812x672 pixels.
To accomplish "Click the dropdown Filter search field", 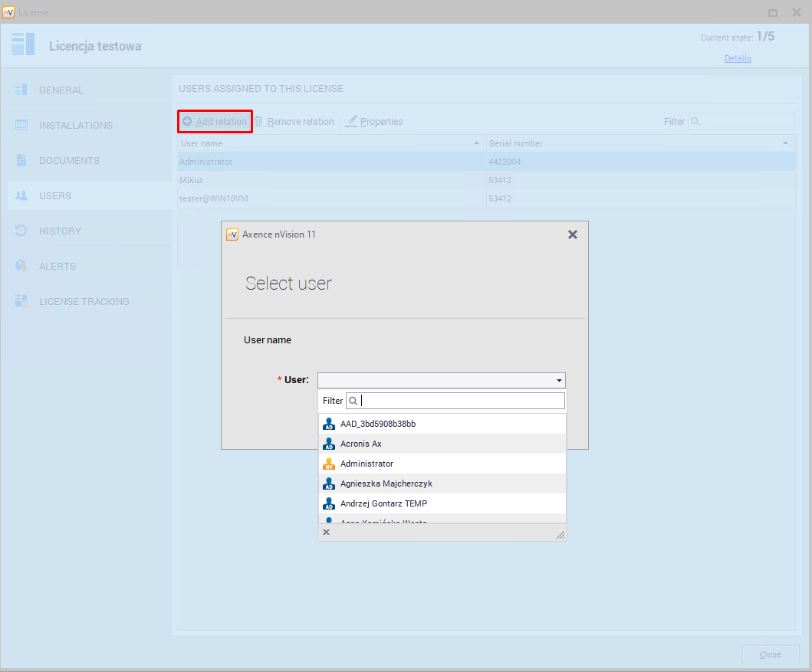I will (x=462, y=401).
